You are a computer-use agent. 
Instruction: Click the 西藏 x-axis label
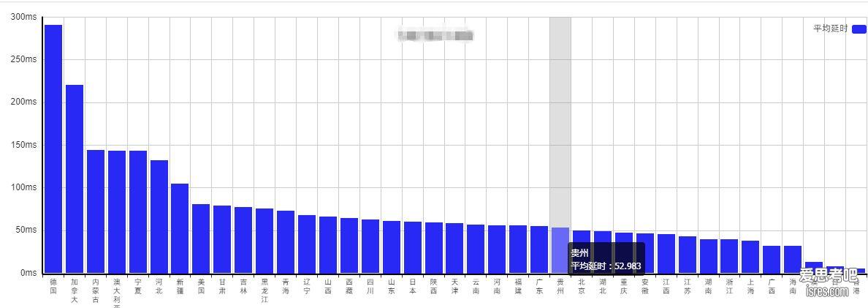pos(349,286)
